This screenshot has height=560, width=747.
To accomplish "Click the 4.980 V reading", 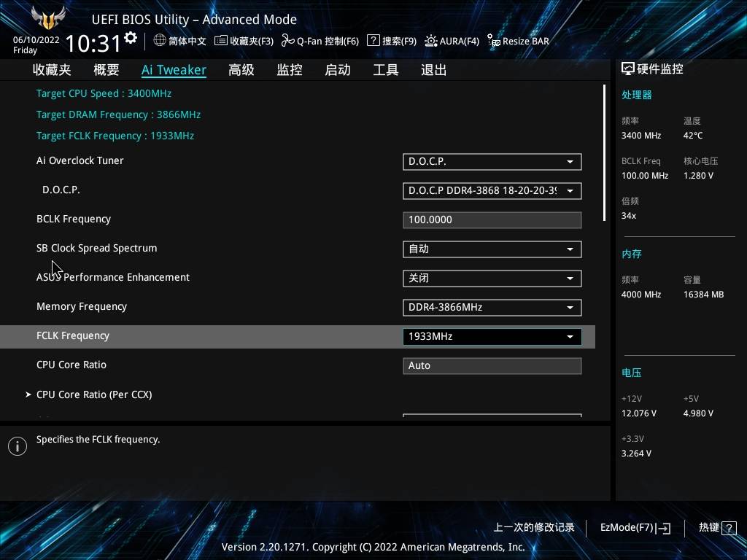I will click(x=698, y=413).
